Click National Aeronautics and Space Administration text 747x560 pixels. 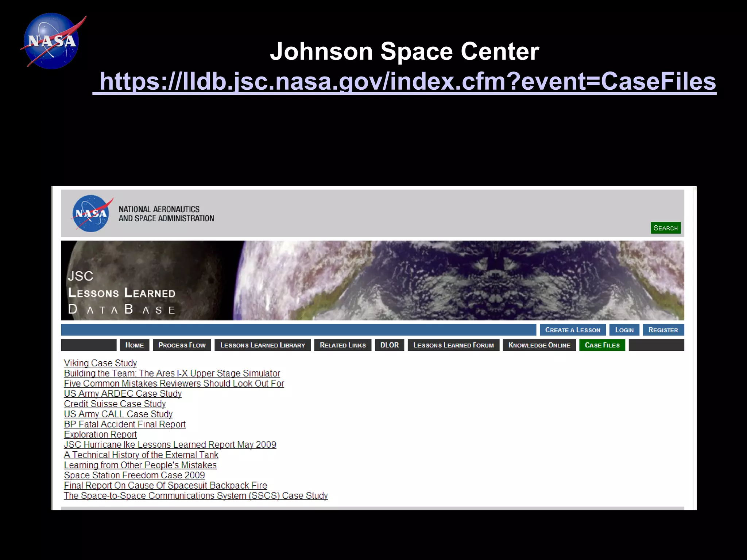point(166,214)
